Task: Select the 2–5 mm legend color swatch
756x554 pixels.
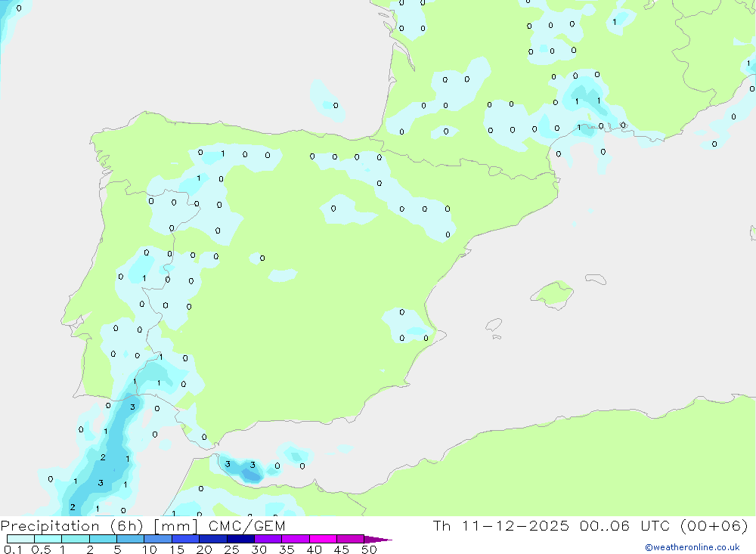Action: pyautogui.click(x=103, y=539)
